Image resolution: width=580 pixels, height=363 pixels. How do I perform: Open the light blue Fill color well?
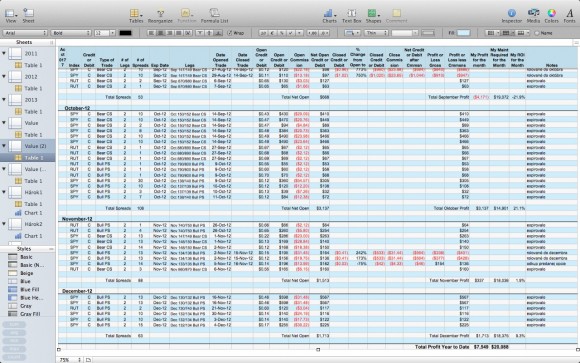pos(463,33)
